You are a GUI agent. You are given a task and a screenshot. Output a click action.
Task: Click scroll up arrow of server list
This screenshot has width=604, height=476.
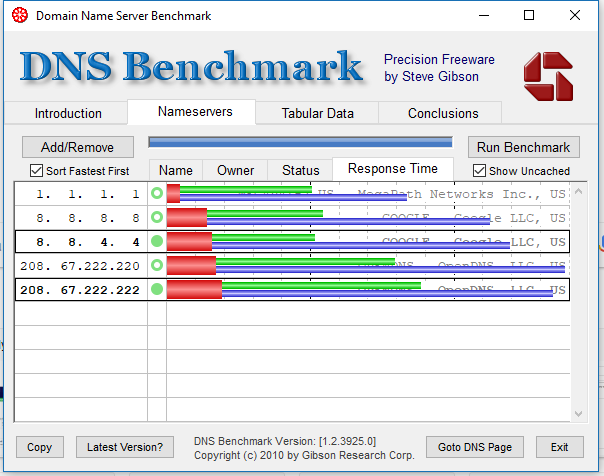pos(578,191)
